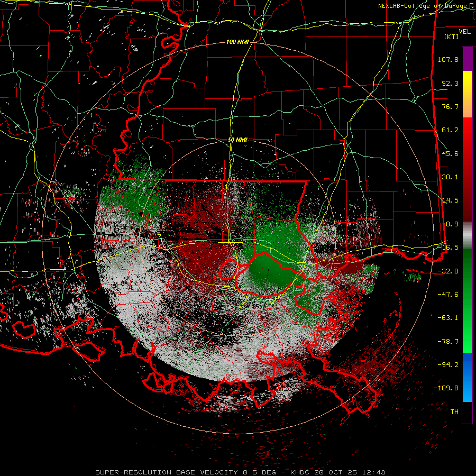The height and width of the screenshot is (476, 476).
Task: Select the 45.6 legend value
Action: [x=450, y=153]
